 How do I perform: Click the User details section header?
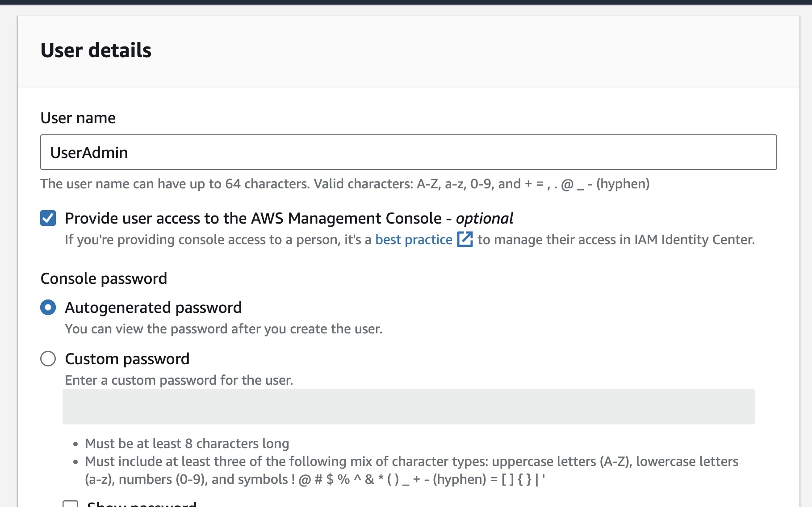[x=96, y=50]
